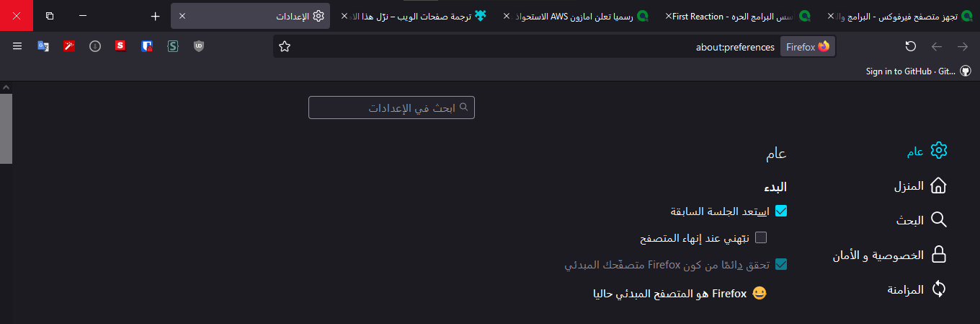Screen dimensions: 980x324
Task: Click the ابحث في الإعدادات search field
Action: (x=391, y=108)
